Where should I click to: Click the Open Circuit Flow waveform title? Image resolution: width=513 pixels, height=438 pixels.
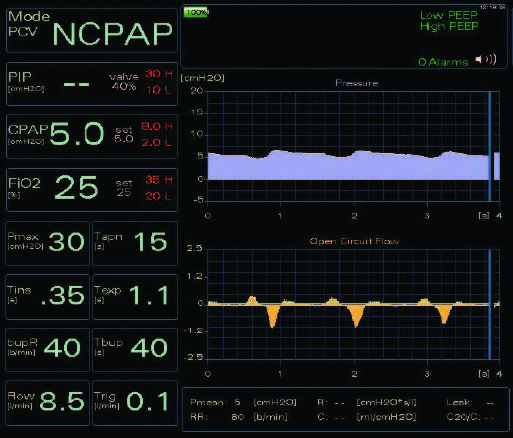(x=354, y=241)
